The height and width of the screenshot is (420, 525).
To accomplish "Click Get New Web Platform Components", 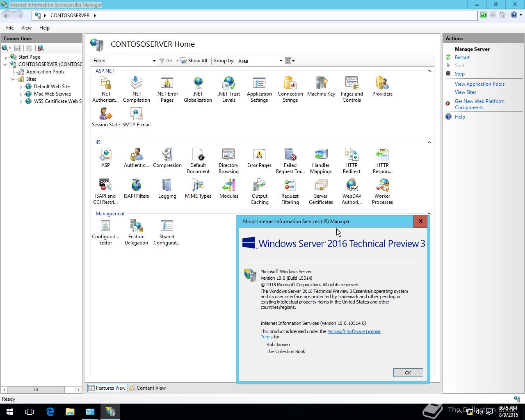I will (479, 104).
